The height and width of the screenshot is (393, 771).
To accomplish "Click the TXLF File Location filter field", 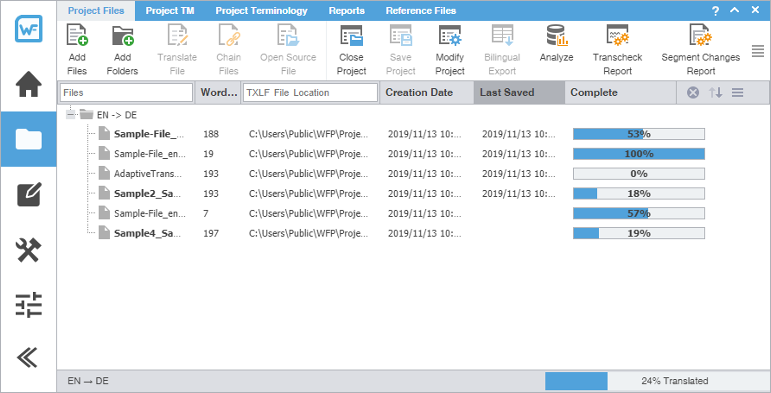I will coord(310,92).
